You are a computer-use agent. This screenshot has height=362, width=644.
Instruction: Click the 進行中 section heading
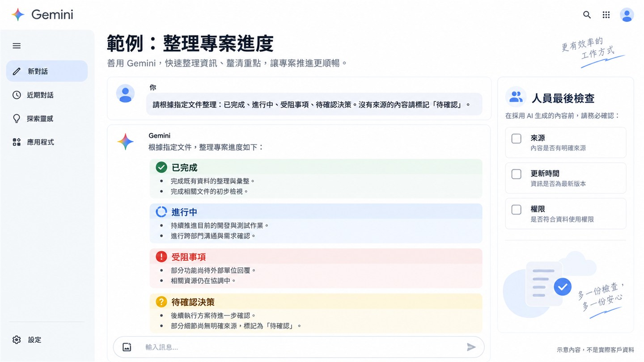click(184, 212)
